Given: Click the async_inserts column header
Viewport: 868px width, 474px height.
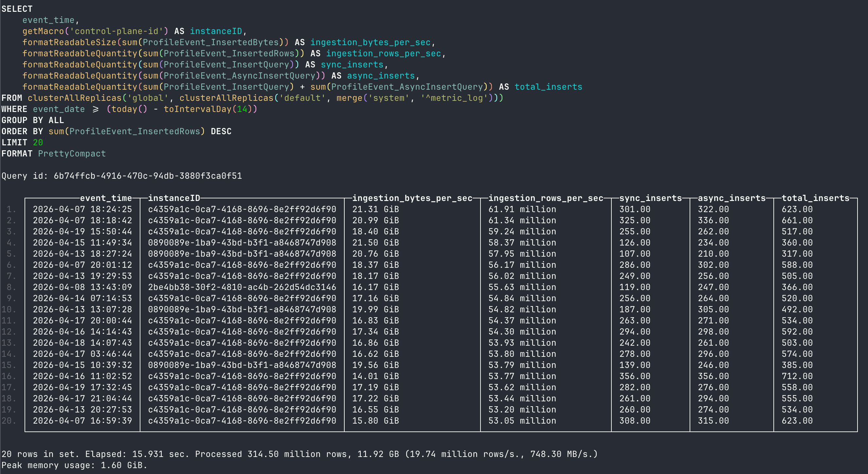Looking at the screenshot, I should 732,198.
